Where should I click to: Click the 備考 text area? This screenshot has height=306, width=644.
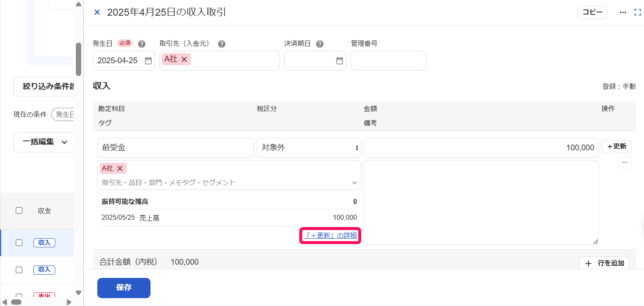click(481, 202)
